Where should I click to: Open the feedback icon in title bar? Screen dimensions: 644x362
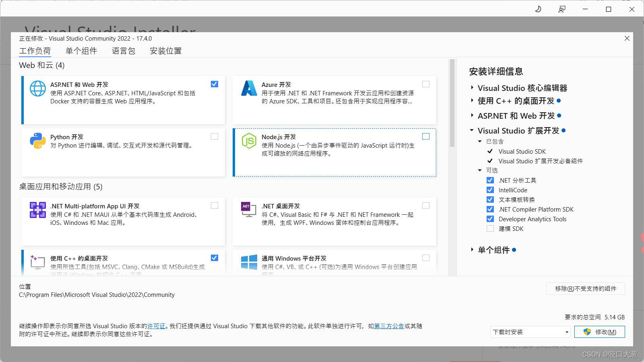(x=561, y=9)
